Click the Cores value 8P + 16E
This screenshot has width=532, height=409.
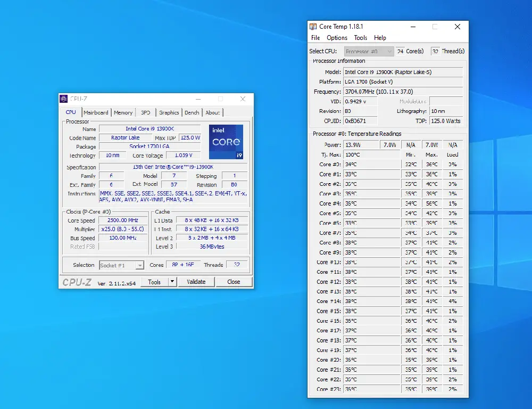(x=183, y=265)
